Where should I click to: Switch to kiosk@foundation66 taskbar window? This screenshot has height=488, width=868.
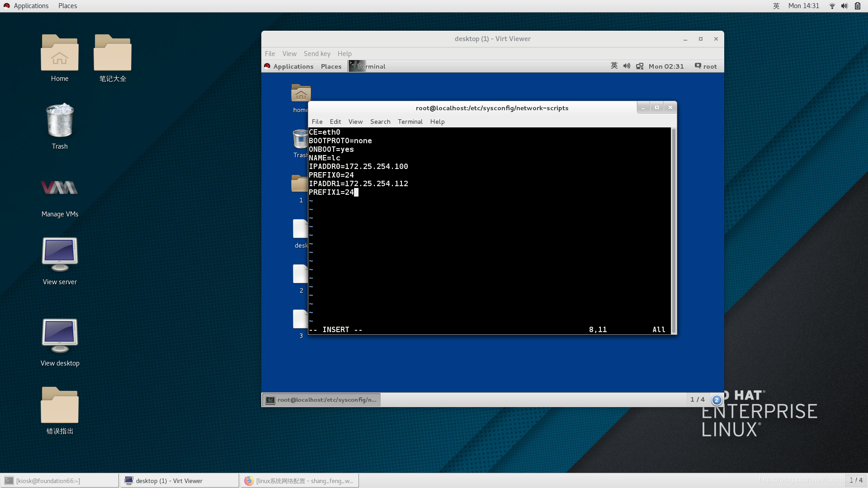pyautogui.click(x=59, y=481)
